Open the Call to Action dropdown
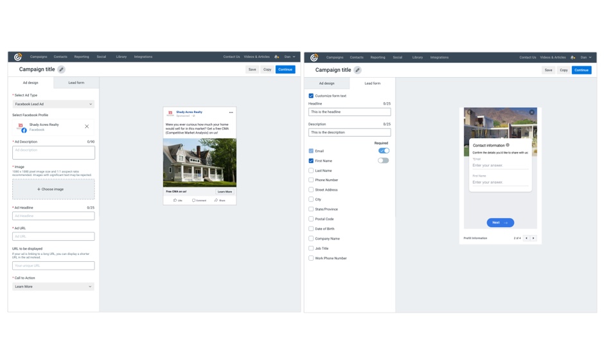 [53, 286]
